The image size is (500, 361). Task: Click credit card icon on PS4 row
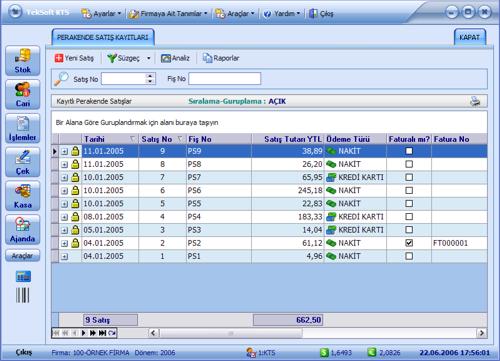[x=331, y=217]
